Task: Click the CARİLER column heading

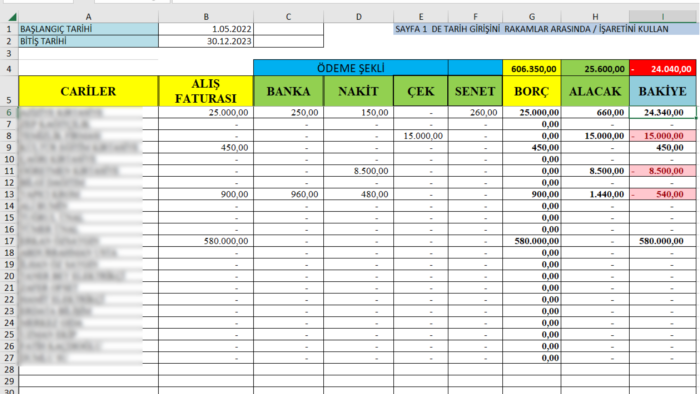Action: pos(88,91)
